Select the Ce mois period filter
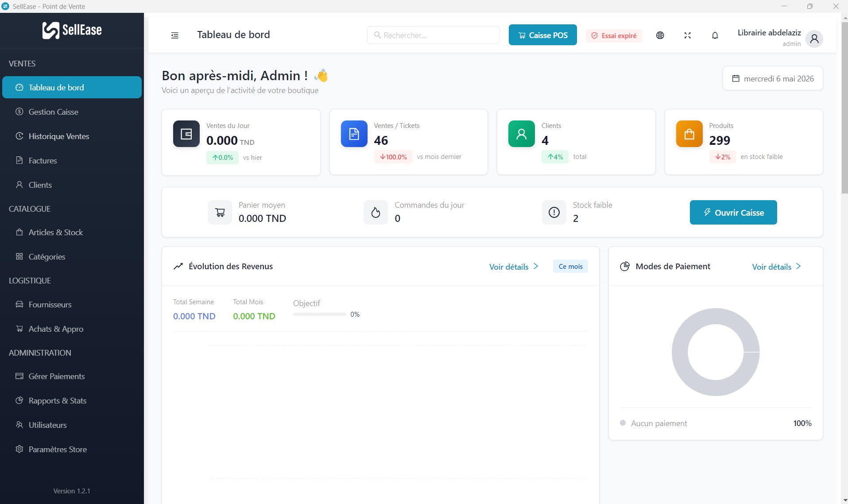Image resolution: width=848 pixels, height=504 pixels. pos(570,266)
